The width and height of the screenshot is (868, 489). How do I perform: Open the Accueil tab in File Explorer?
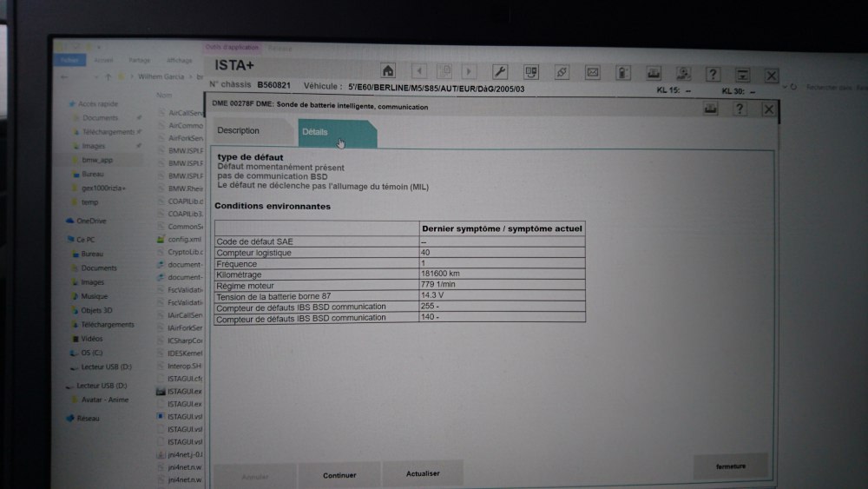point(103,60)
